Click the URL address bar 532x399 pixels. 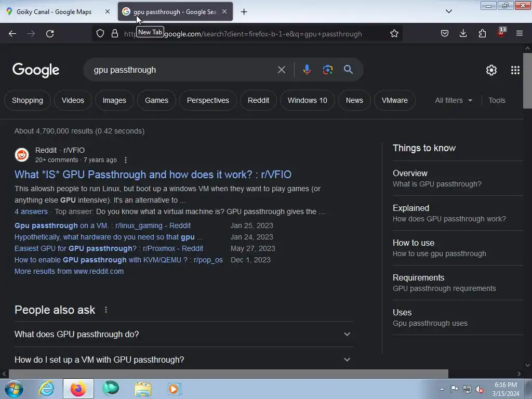247,34
